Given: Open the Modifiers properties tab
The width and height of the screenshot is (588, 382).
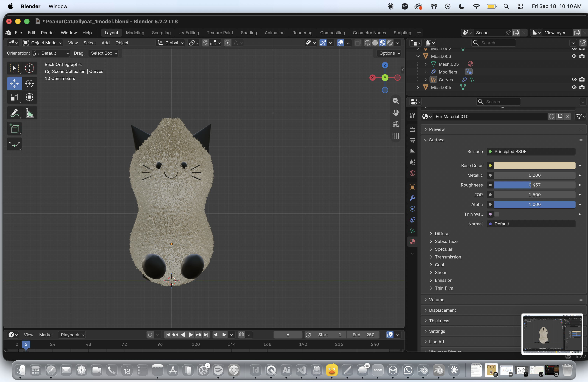Looking at the screenshot, I should coord(412,198).
